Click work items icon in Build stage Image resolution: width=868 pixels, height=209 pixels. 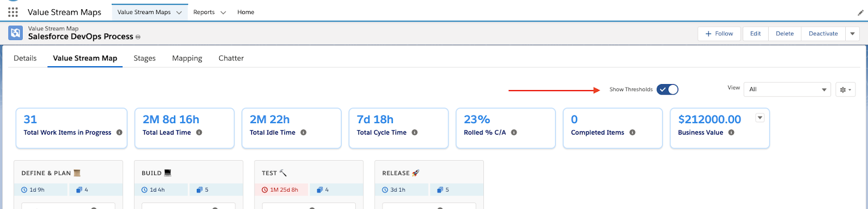point(200,190)
